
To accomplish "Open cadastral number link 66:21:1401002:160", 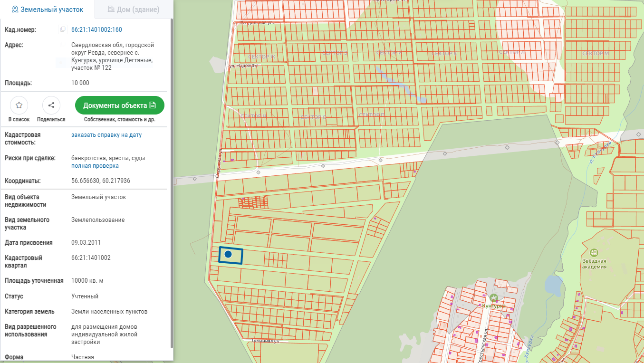I will [96, 30].
